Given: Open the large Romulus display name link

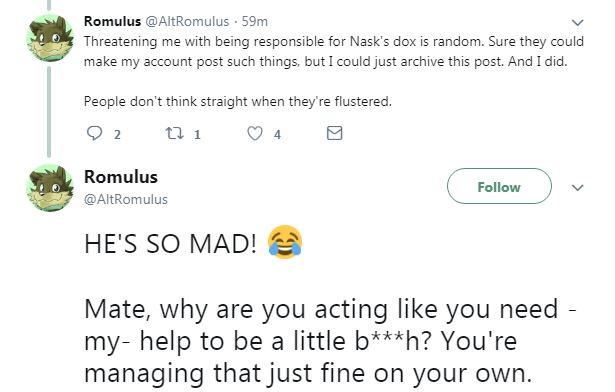Looking at the screenshot, I should point(121,177).
